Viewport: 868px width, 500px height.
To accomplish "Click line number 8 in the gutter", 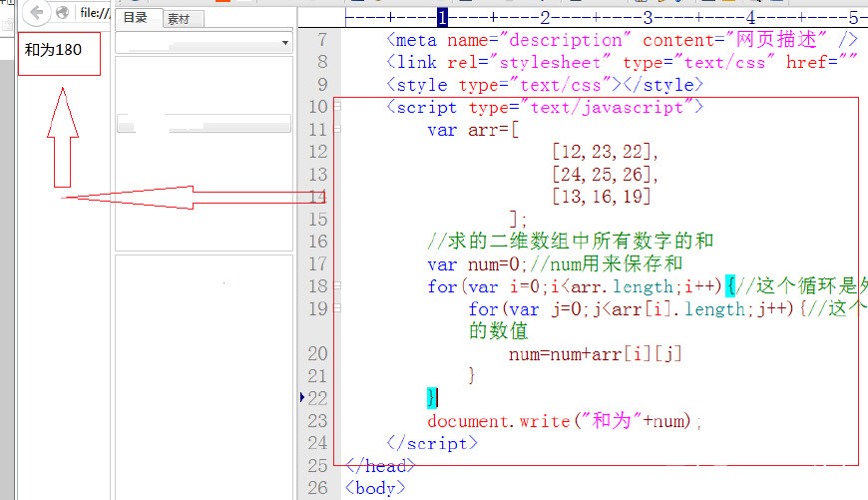I will coord(322,62).
